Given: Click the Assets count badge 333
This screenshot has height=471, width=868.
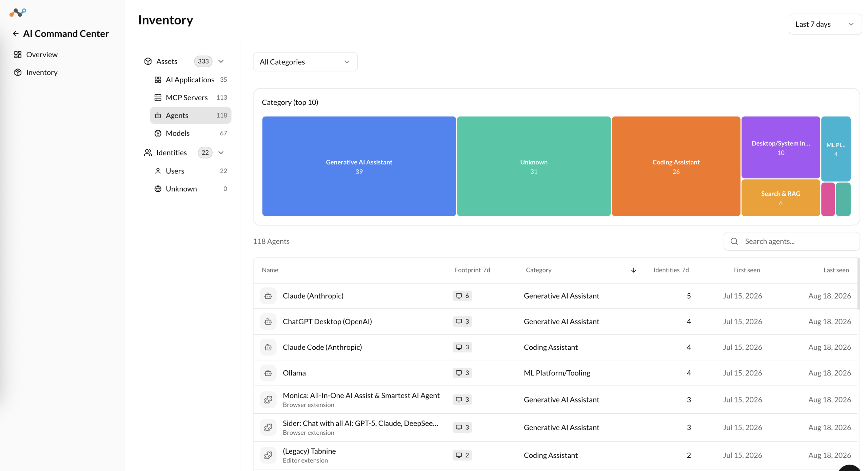Looking at the screenshot, I should tap(203, 61).
